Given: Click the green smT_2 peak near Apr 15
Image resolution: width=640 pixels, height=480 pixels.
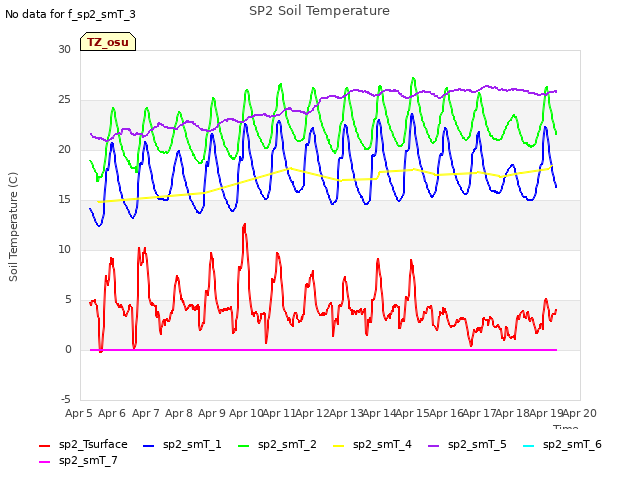Looking at the screenshot, I should 413,78.
